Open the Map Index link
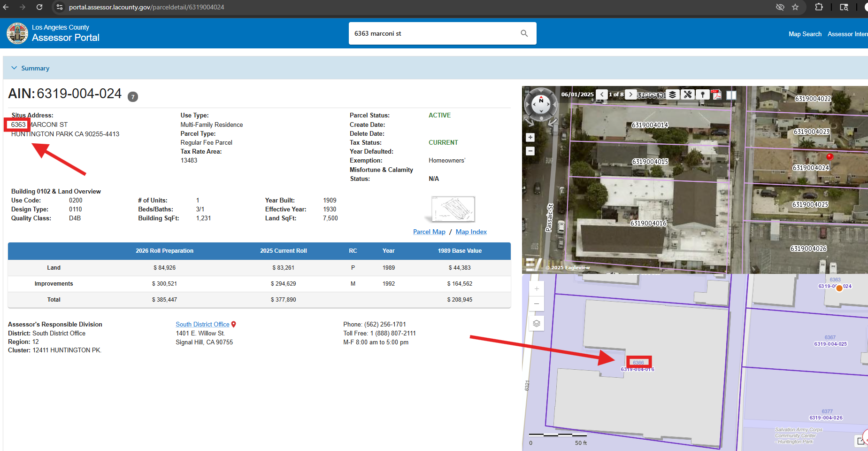This screenshot has width=868, height=451. [x=471, y=232]
